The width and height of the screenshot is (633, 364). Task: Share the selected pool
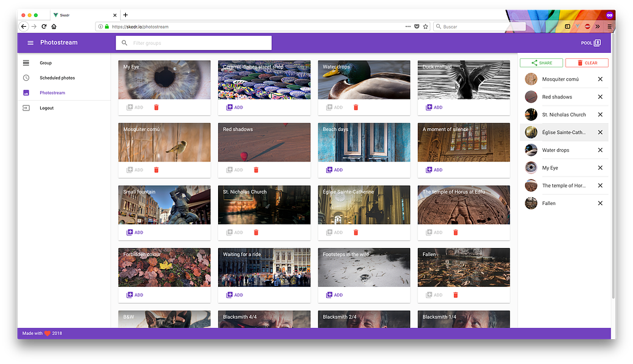point(541,63)
